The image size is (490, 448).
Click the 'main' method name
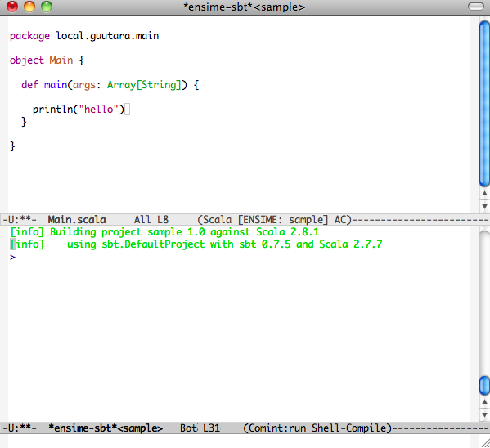coord(56,85)
